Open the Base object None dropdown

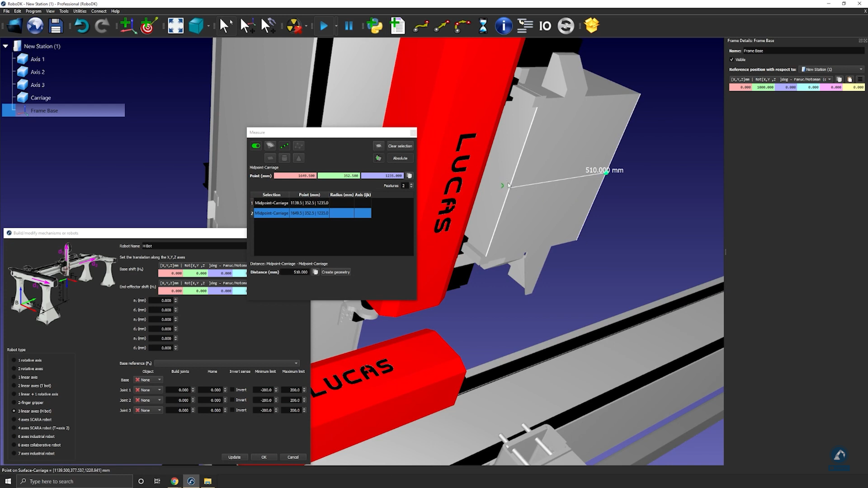pyautogui.click(x=148, y=380)
